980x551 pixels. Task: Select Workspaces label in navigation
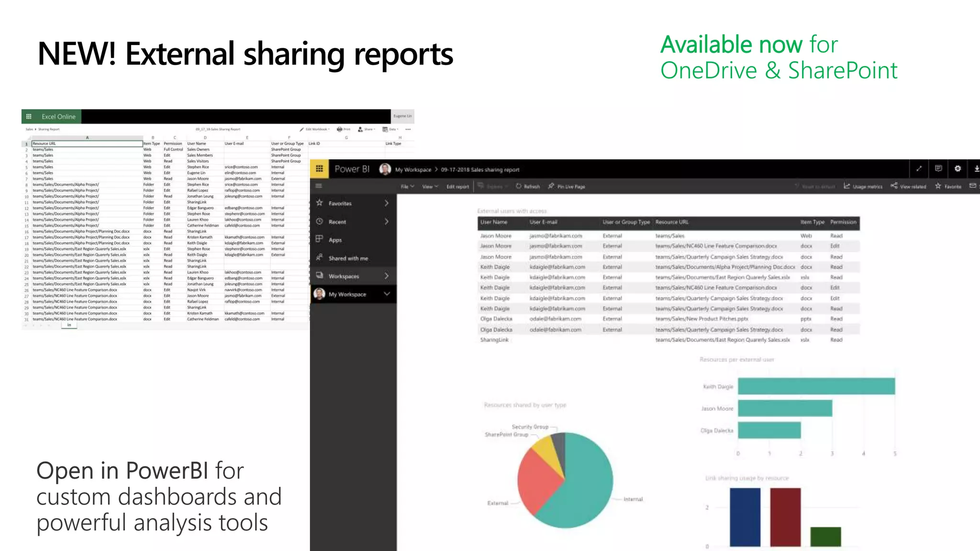pos(344,276)
